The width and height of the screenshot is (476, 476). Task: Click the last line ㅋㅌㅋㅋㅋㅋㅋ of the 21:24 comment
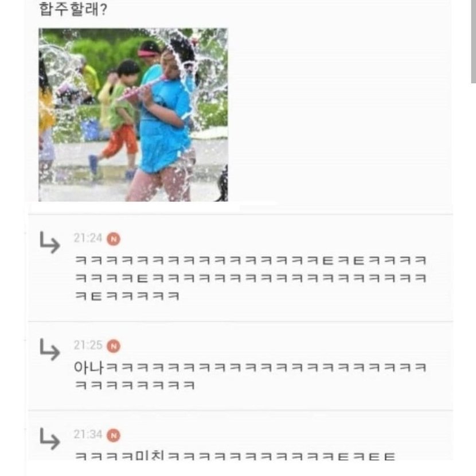point(127,296)
